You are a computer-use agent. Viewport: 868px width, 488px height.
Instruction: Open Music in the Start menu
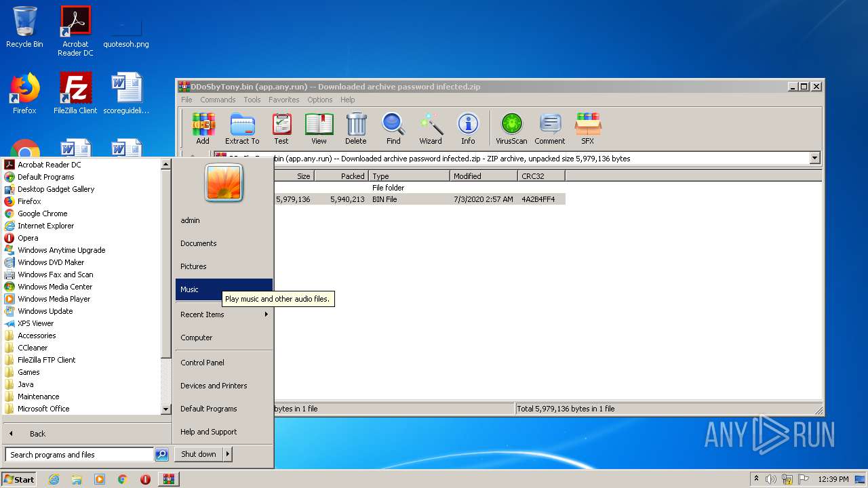tap(224, 289)
